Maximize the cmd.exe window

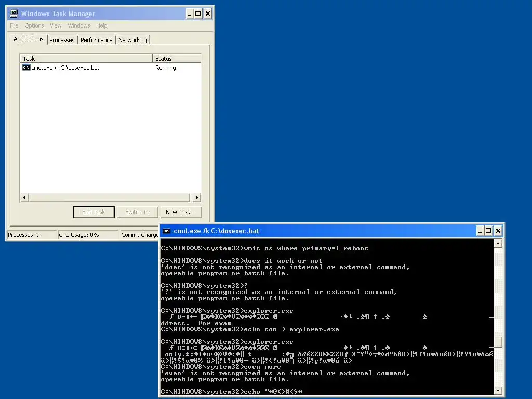(x=488, y=231)
